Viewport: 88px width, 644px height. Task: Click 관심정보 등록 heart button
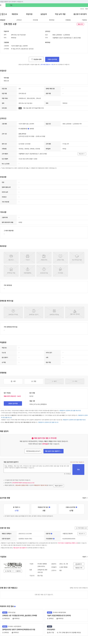pyautogui.click(x=36, y=59)
